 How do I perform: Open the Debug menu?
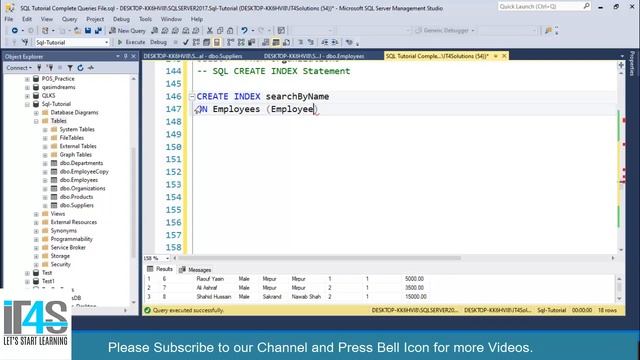coord(121,19)
